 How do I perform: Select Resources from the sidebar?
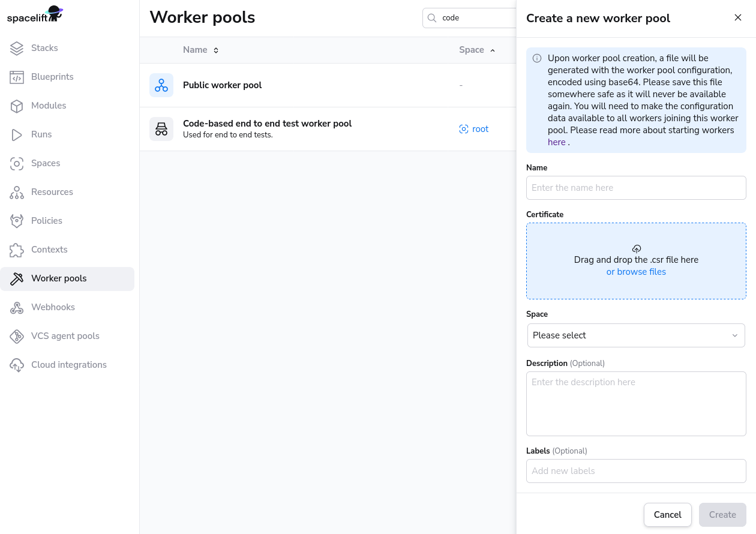pos(52,192)
